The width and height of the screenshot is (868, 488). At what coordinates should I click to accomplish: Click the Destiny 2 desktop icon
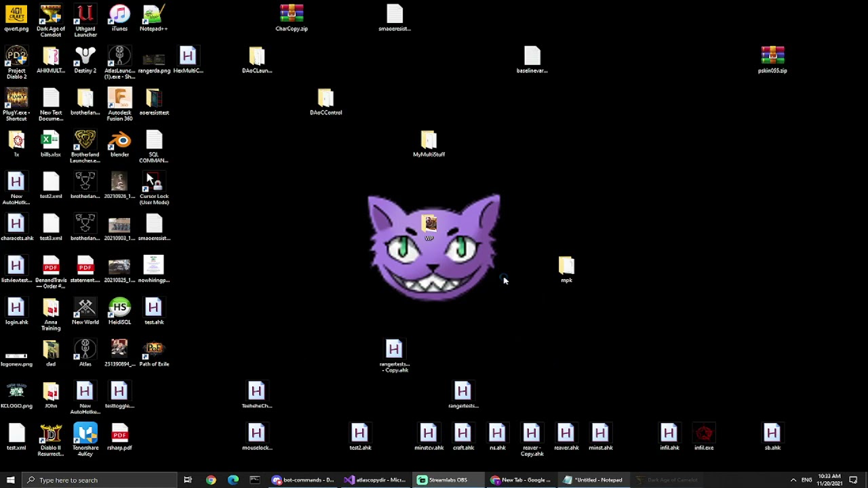click(x=85, y=60)
